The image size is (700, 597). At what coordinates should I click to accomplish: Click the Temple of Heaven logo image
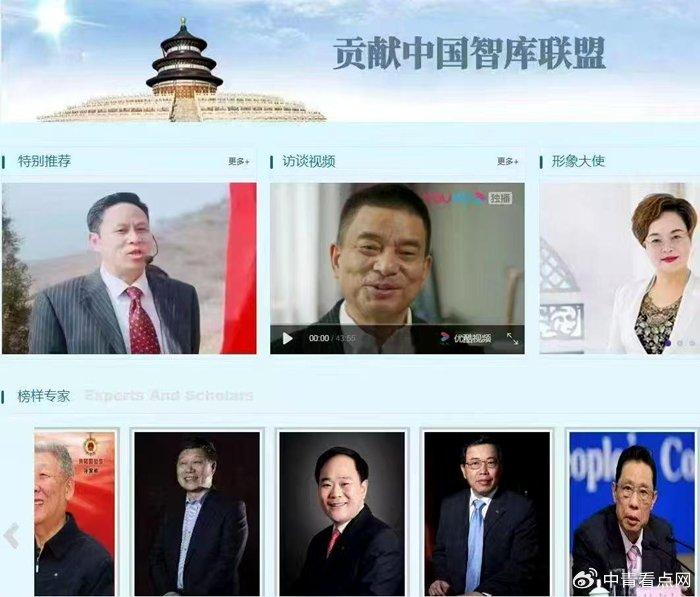pyautogui.click(x=182, y=71)
